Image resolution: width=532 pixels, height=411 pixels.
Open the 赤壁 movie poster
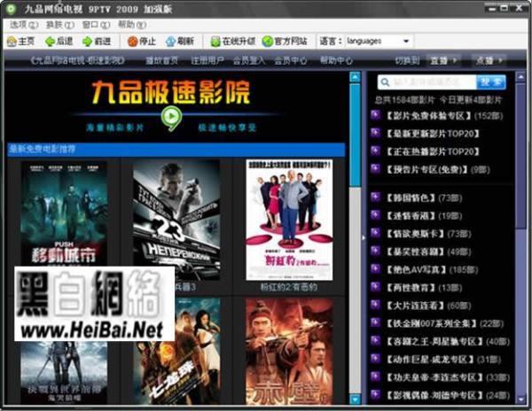coord(289,351)
